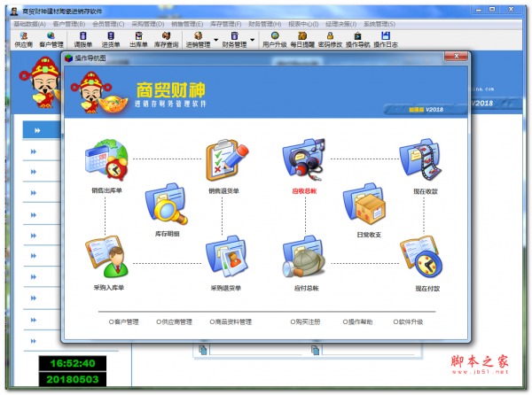Open the 操作日志 floppy-disk icon
Image resolution: width=532 pixels, height=395 pixels.
386,40
